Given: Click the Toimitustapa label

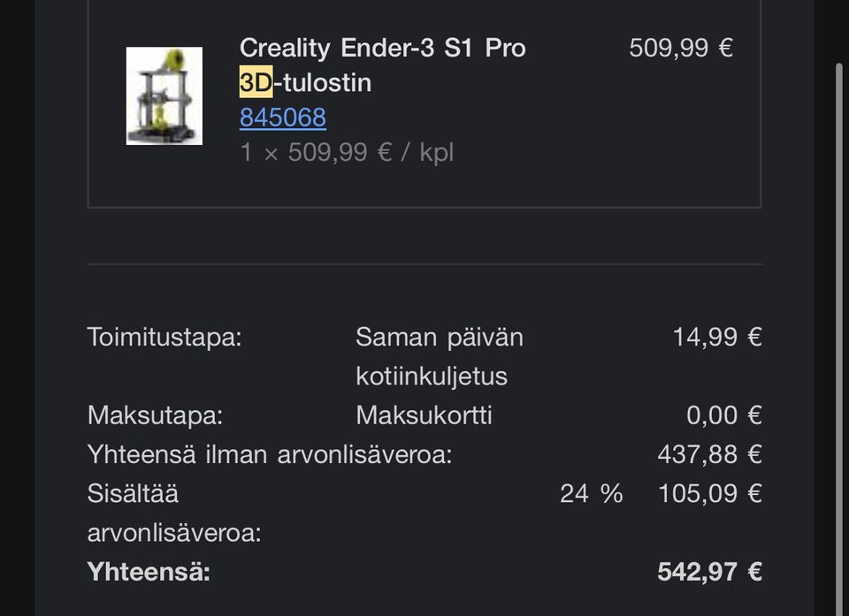Looking at the screenshot, I should [x=164, y=337].
